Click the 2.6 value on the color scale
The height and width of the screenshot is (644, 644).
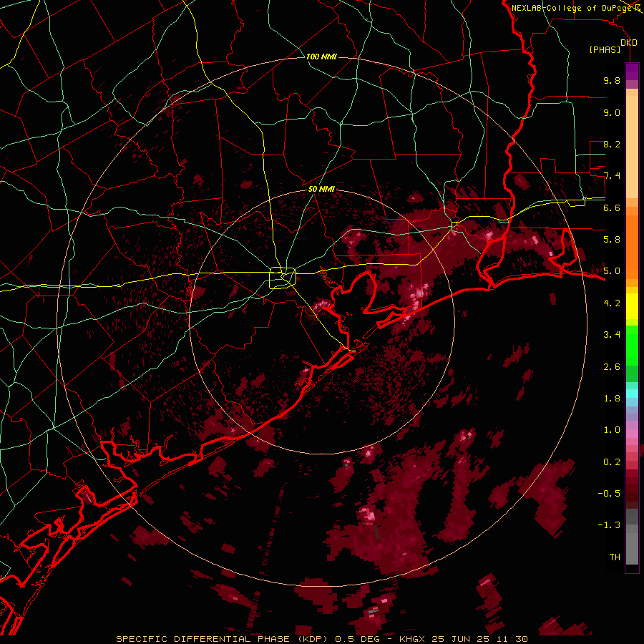(612, 366)
